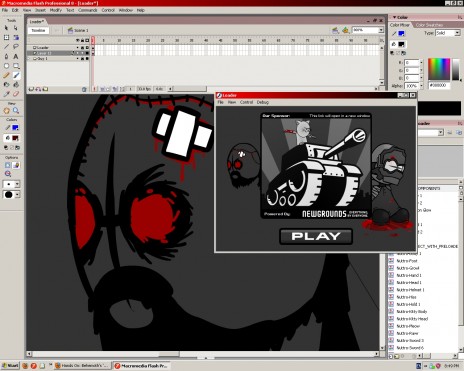
Task: Select the Free Transform tool
Action: 6,37
